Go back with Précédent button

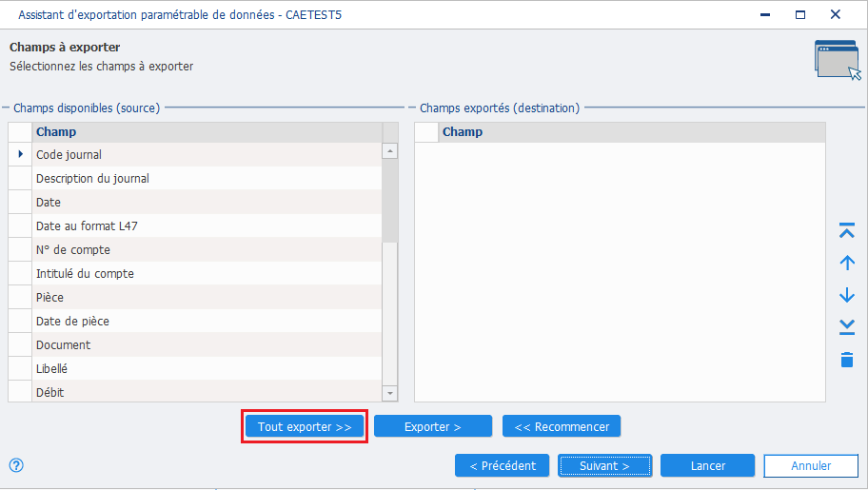coord(503,465)
